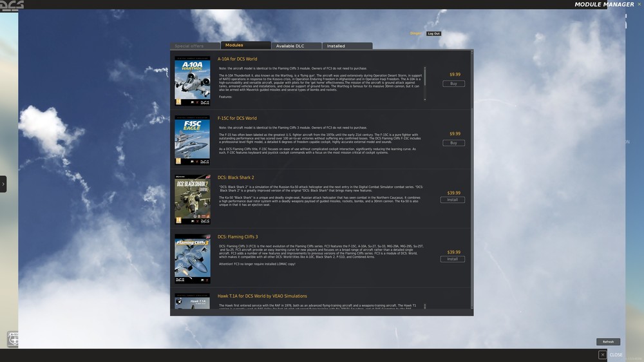Click the A-10A for DCS World title

[238, 59]
